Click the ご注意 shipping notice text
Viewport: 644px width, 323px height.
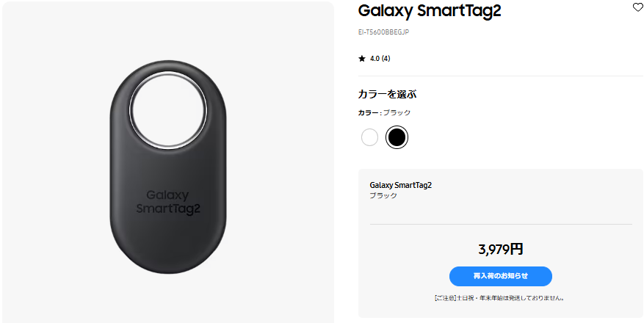(x=501, y=298)
